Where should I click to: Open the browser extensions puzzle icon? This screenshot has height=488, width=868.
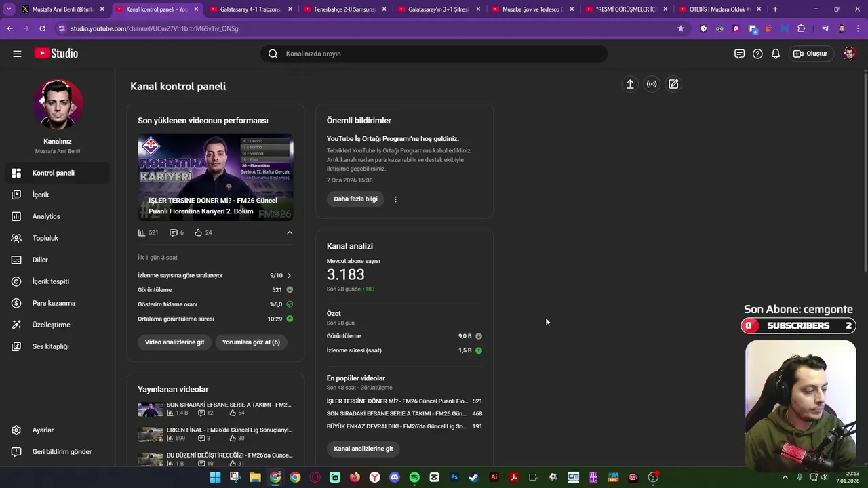point(802,28)
